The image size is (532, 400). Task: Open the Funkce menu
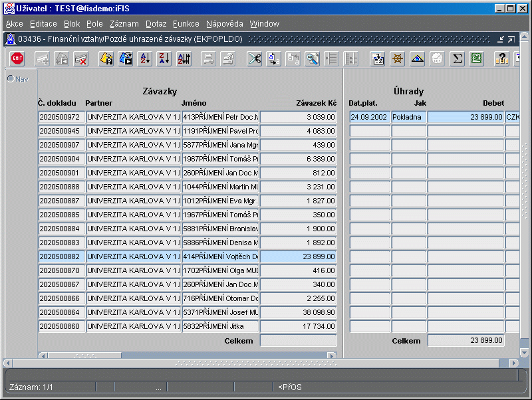(186, 24)
